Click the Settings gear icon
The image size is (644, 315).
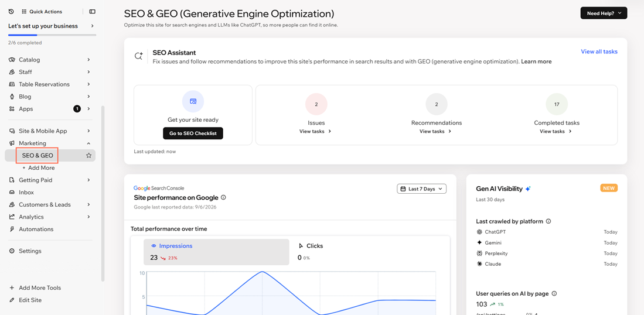click(12, 251)
